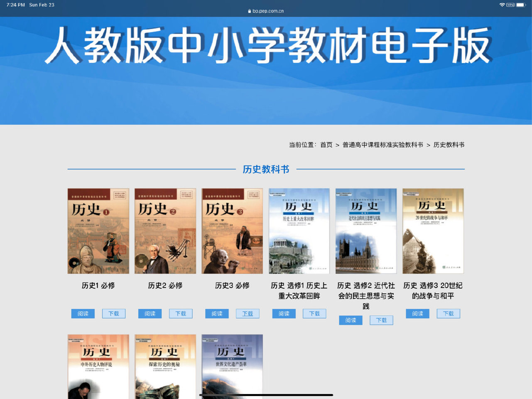Screen dimensions: 532x399
Task: Open 中外历史人物评说 book cover
Action: tap(98, 367)
